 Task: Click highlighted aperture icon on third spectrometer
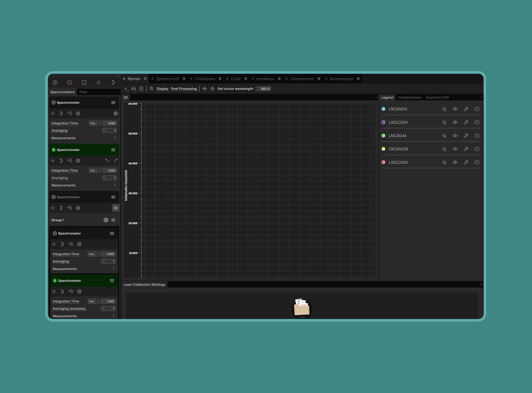click(116, 208)
